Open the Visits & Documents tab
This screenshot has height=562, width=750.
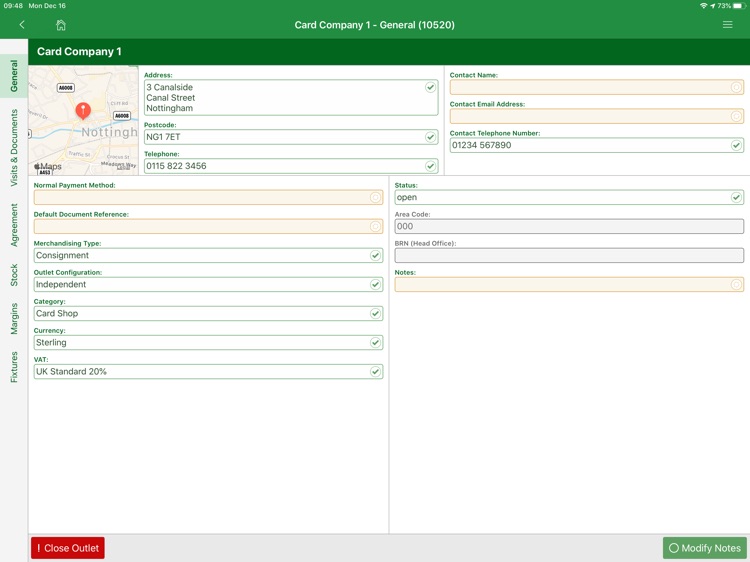point(14,148)
